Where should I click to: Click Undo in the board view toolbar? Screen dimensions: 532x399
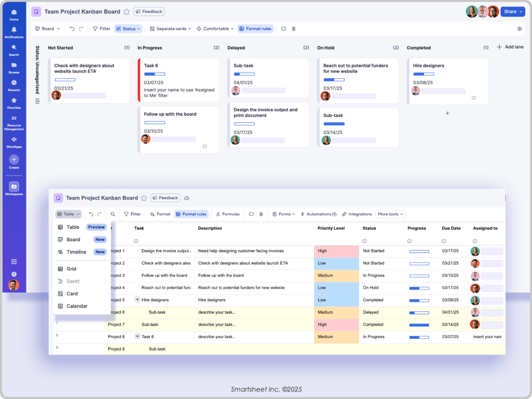pyautogui.click(x=72, y=29)
